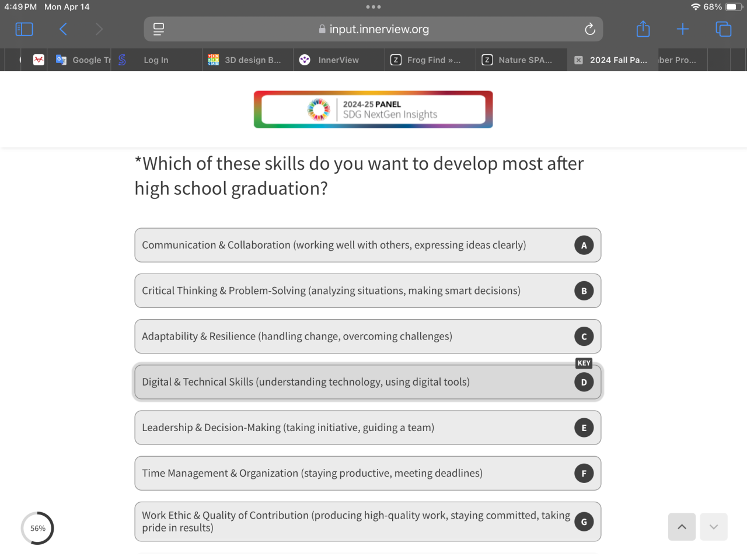
Task: Reload the current page
Action: pyautogui.click(x=590, y=29)
